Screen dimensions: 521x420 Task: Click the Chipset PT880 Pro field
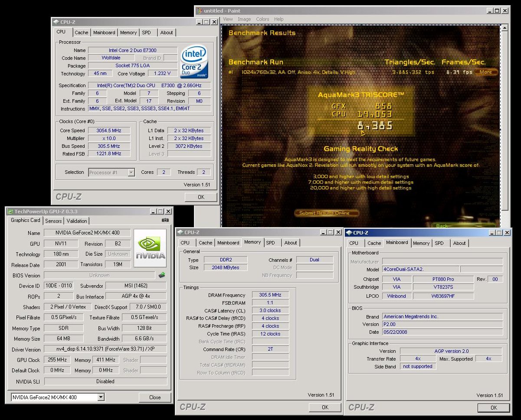pyautogui.click(x=442, y=279)
